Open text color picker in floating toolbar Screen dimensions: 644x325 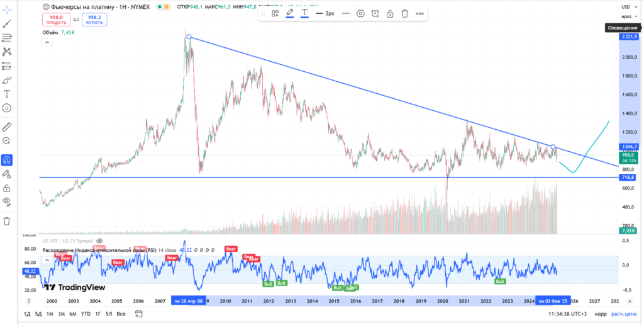coord(304,14)
